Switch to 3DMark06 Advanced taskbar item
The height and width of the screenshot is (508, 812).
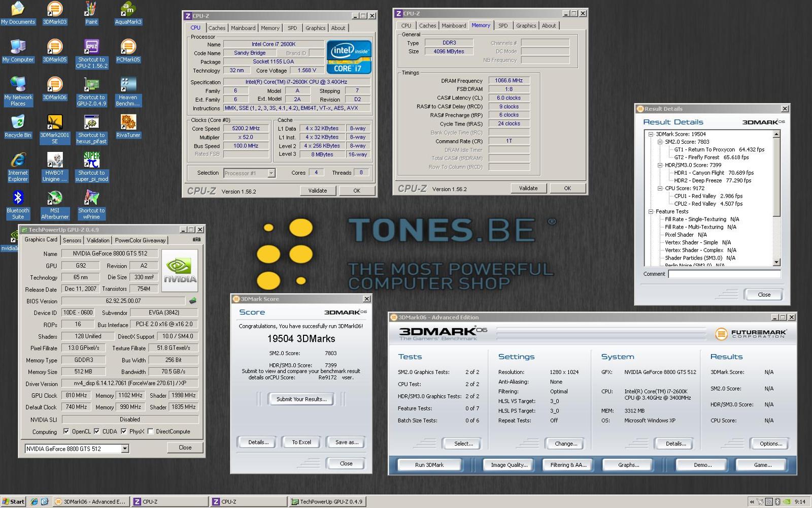point(90,501)
